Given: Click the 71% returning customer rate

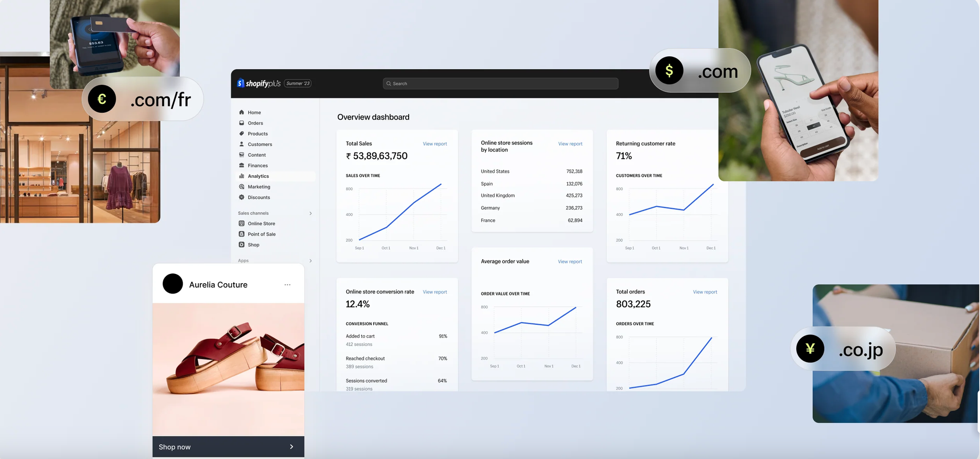Looking at the screenshot, I should click(624, 156).
